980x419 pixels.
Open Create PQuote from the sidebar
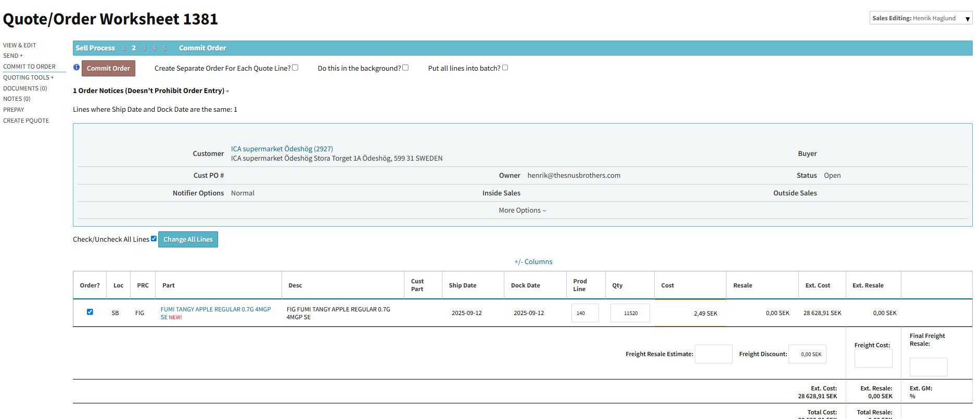point(26,121)
